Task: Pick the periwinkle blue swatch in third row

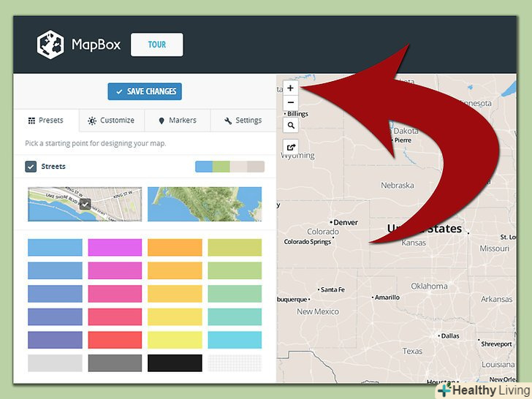Action: (x=55, y=294)
